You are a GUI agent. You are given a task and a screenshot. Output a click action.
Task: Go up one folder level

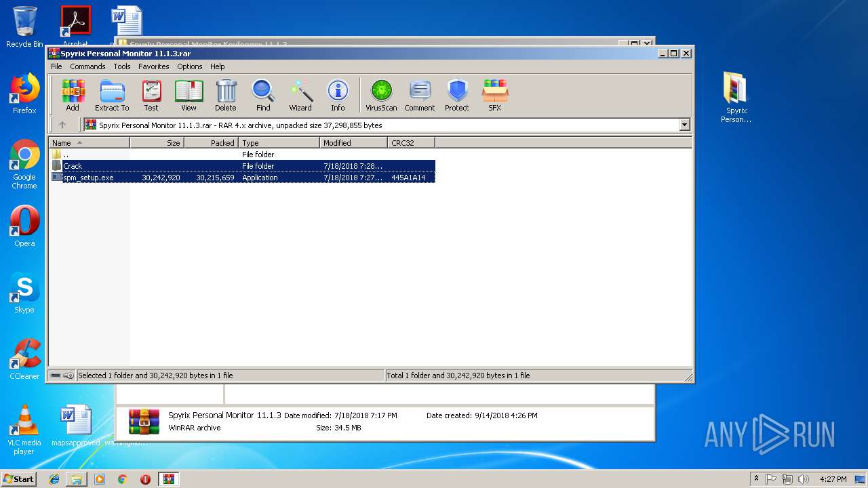click(x=62, y=125)
